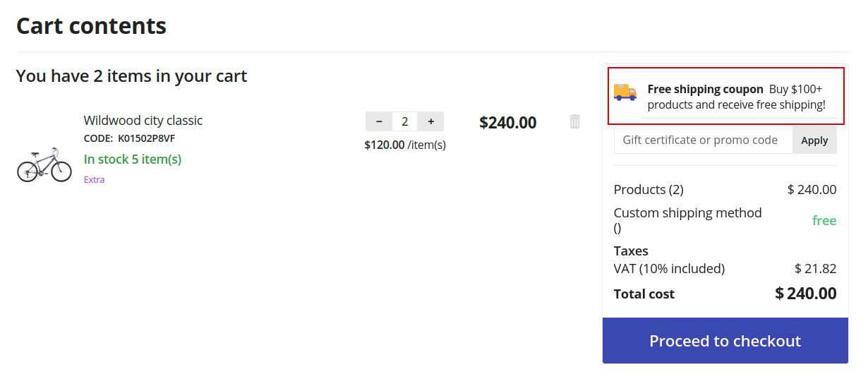The height and width of the screenshot is (391, 868).
Task: Click the free shipping truck icon
Action: pyautogui.click(x=625, y=92)
